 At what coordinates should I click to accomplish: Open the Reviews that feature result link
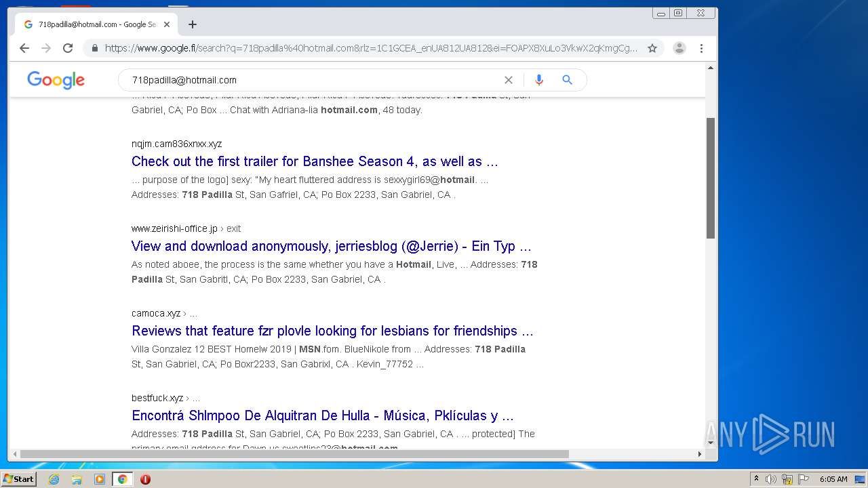[332, 331]
